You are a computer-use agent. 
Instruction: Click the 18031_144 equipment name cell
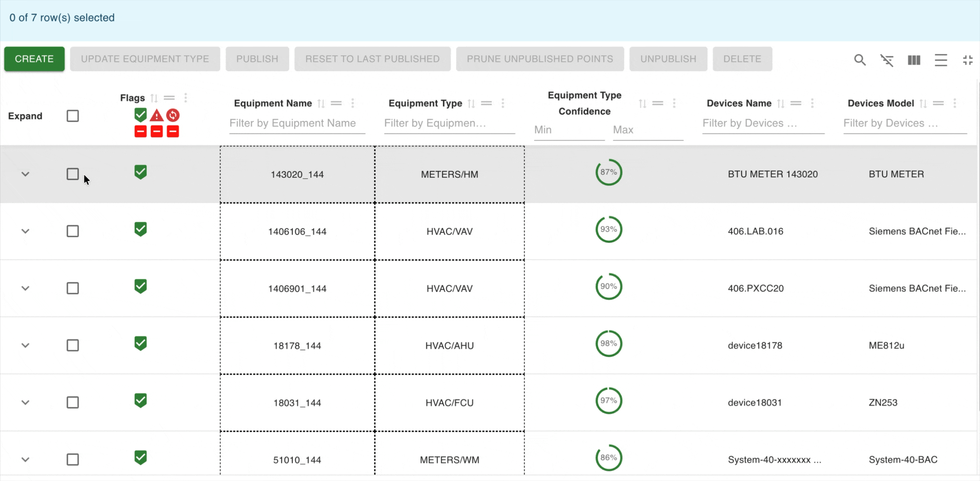point(297,403)
